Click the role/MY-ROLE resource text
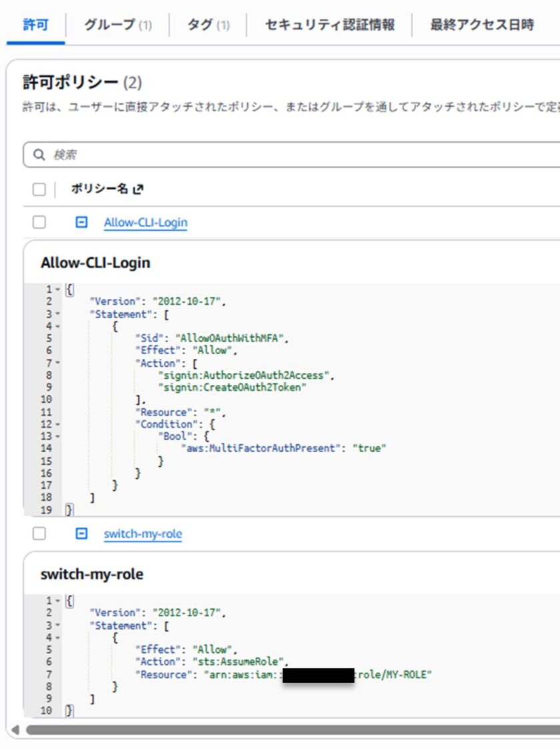 click(395, 674)
